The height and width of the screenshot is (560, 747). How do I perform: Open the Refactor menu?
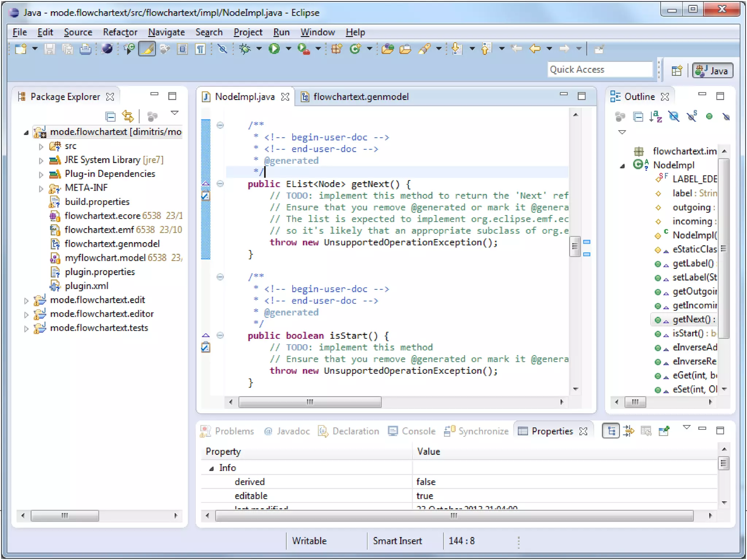[120, 32]
